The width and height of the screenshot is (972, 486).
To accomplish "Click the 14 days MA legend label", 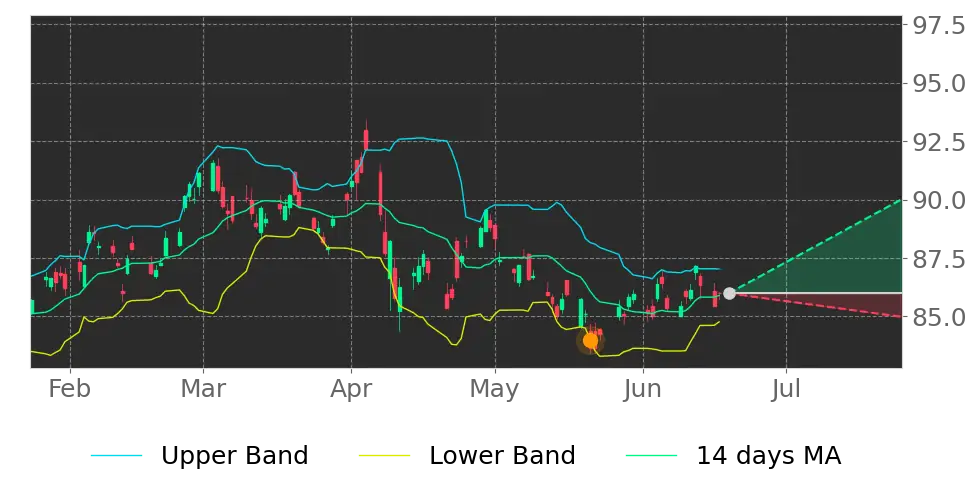I will pyautogui.click(x=769, y=456).
